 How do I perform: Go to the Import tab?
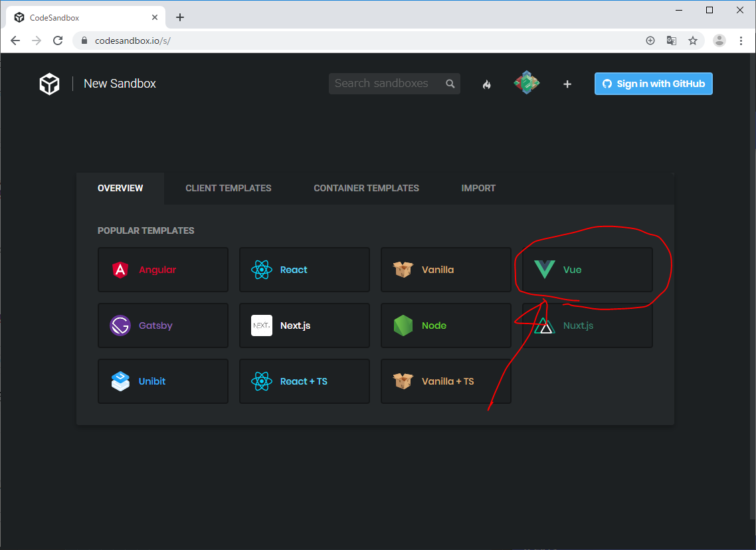pyautogui.click(x=478, y=188)
